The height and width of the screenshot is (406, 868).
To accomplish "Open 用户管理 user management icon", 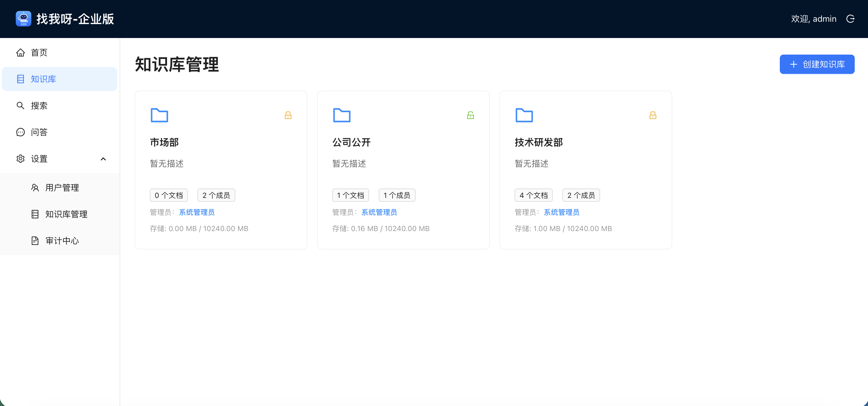I will [x=35, y=188].
